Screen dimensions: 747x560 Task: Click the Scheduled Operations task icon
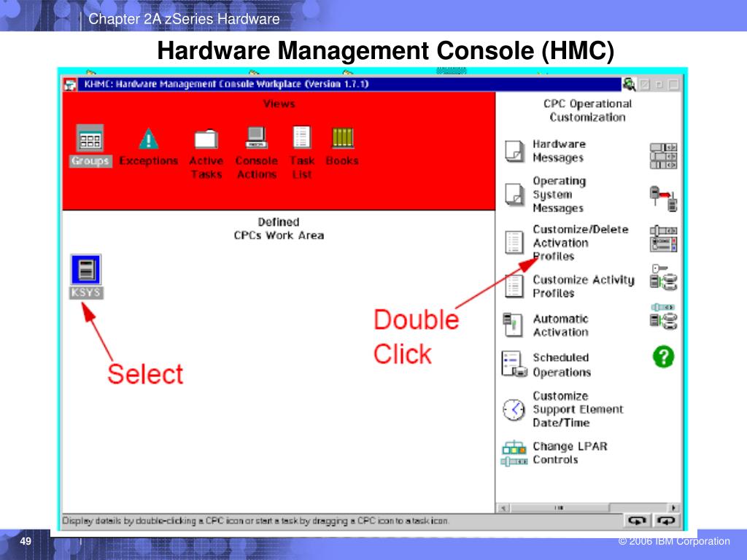514,365
